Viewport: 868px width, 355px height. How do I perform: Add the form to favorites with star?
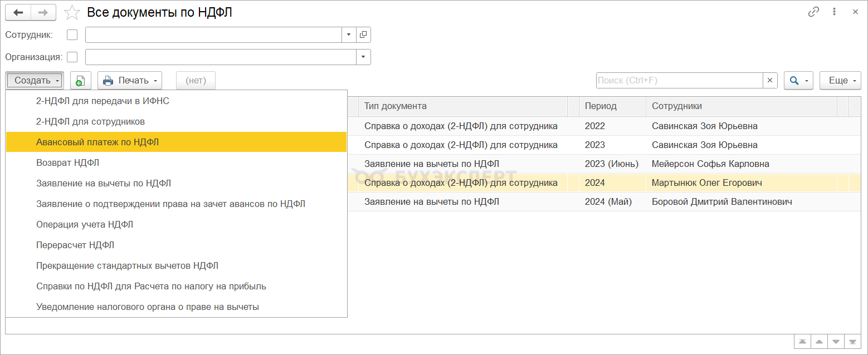coord(72,12)
